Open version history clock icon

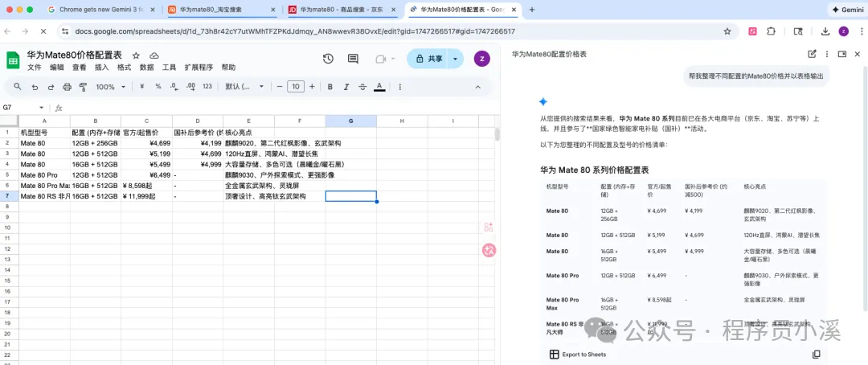[x=328, y=59]
